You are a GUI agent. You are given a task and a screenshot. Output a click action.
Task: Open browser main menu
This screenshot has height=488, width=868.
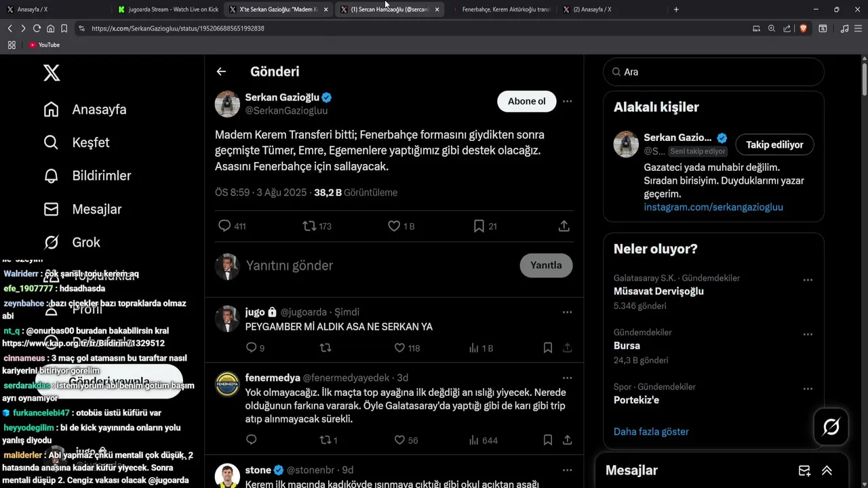point(859,28)
